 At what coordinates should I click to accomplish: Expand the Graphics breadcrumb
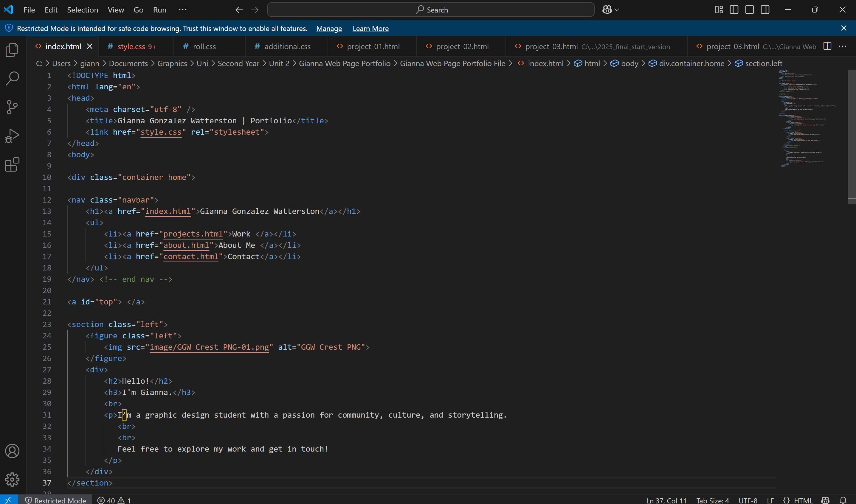coord(172,63)
